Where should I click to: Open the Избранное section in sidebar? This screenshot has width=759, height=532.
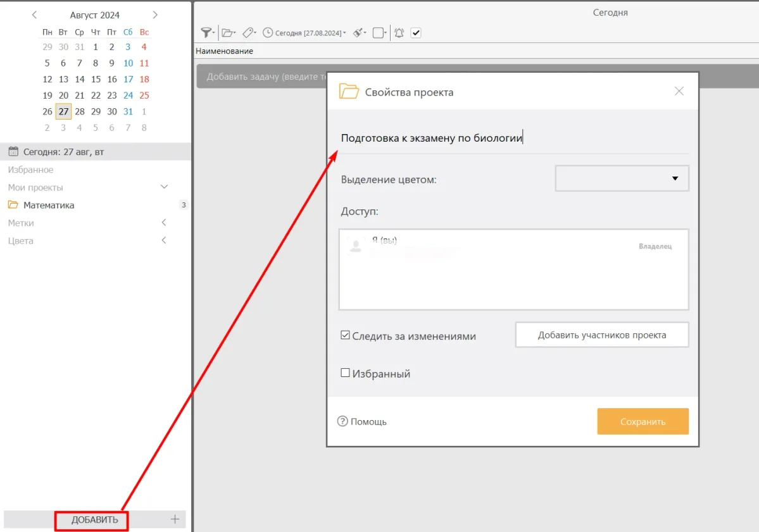coord(30,170)
